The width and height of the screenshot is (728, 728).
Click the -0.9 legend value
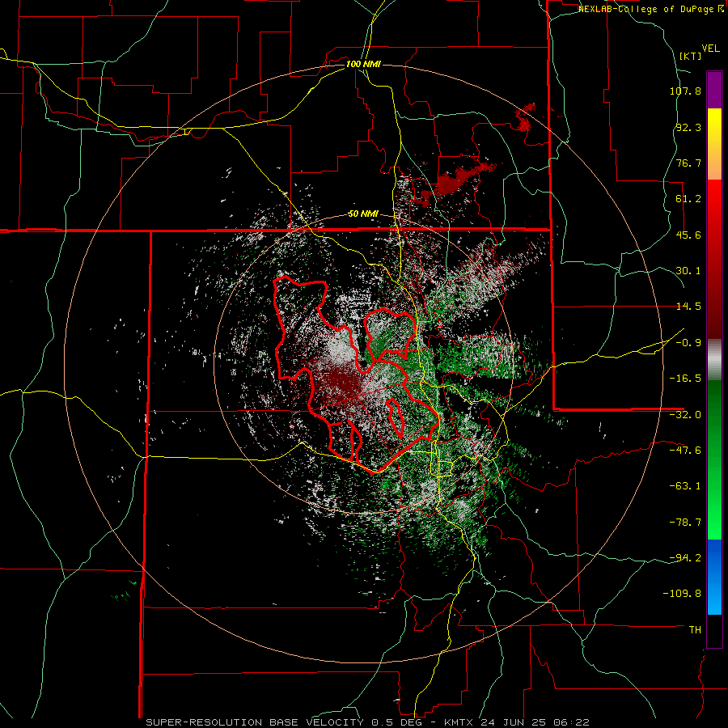coord(688,343)
